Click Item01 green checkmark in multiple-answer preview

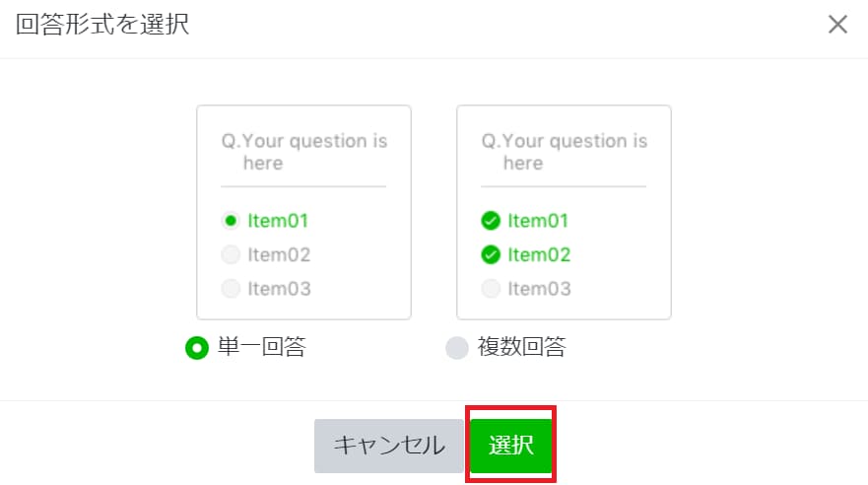tap(491, 221)
